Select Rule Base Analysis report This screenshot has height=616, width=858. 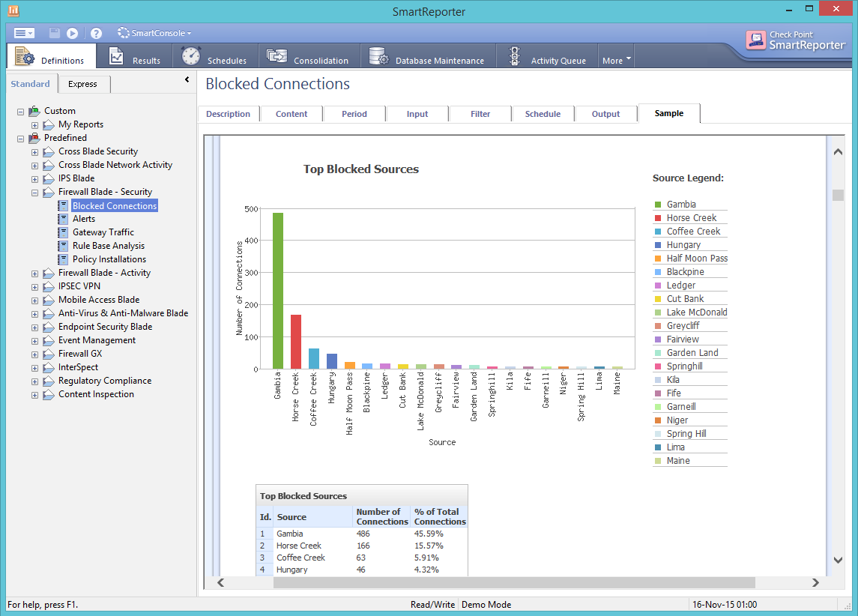click(109, 246)
